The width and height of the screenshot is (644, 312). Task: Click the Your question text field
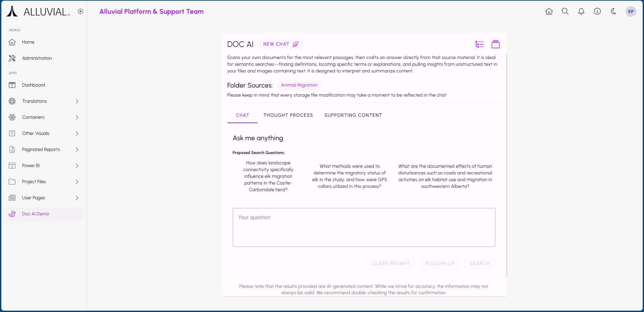pyautogui.click(x=364, y=227)
